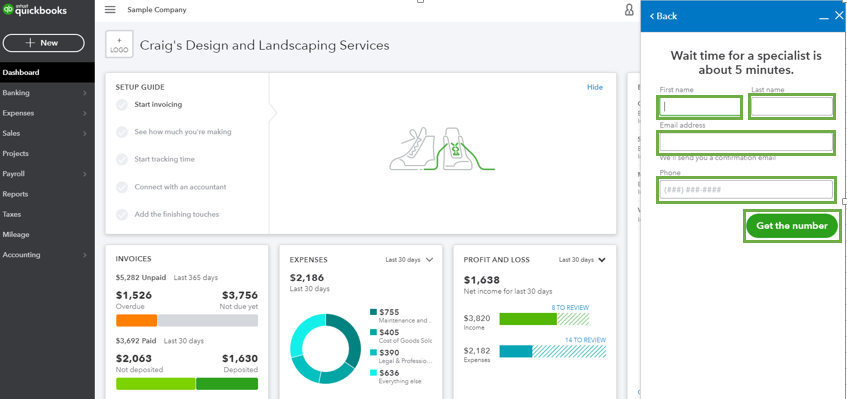Click dark green Deposited bar

(227, 384)
